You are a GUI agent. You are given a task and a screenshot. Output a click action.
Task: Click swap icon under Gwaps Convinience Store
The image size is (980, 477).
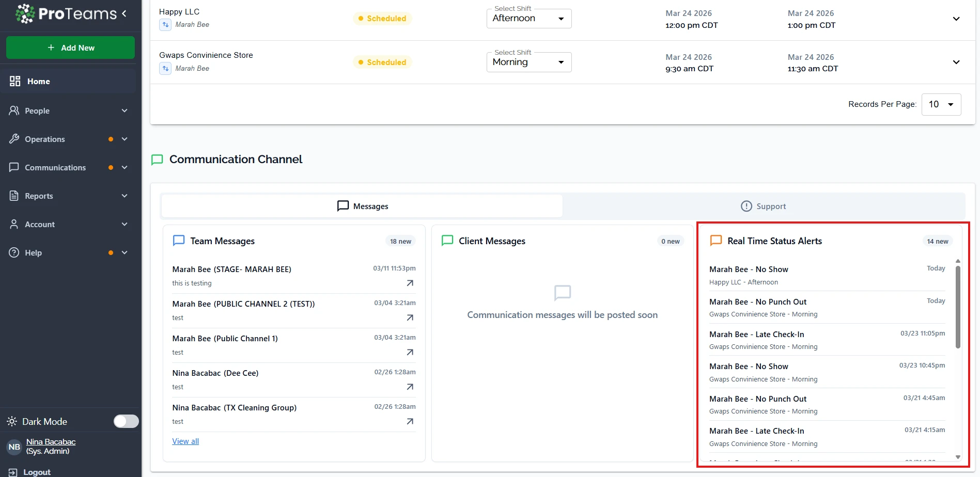(165, 69)
